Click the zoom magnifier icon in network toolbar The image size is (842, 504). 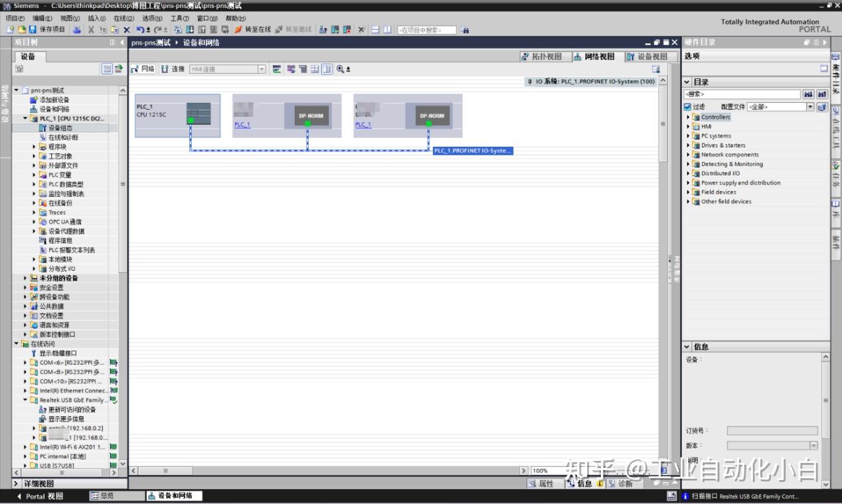341,69
